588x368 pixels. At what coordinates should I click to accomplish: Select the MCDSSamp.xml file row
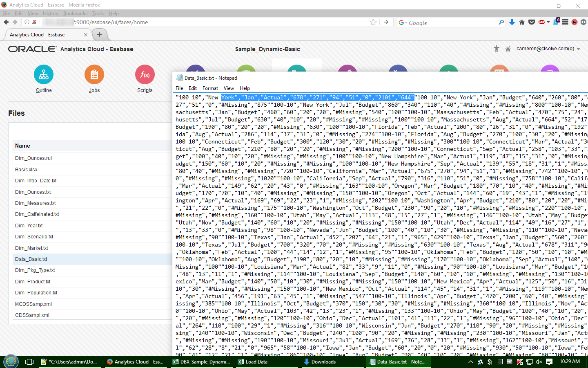coord(92,304)
